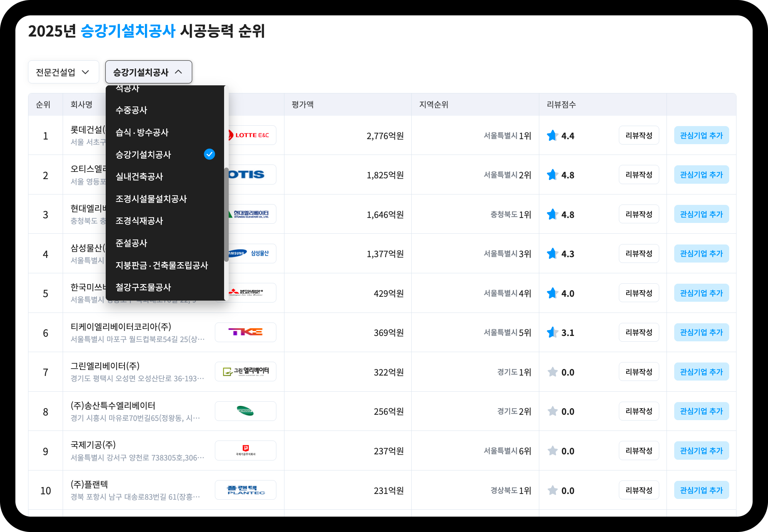Image resolution: width=768 pixels, height=532 pixels.
Task: Click the blue checkmark beside 승강기설치공사
Action: [x=209, y=154]
